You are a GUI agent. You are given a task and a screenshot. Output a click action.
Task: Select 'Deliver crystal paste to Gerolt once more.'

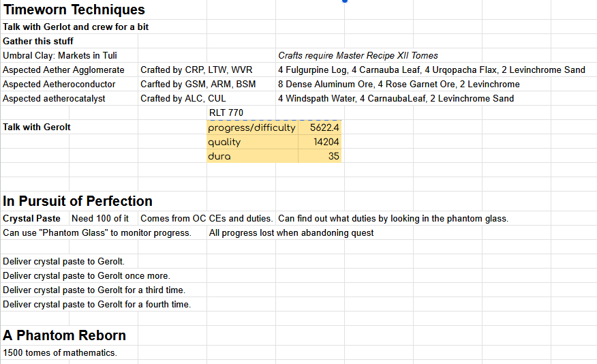point(87,275)
